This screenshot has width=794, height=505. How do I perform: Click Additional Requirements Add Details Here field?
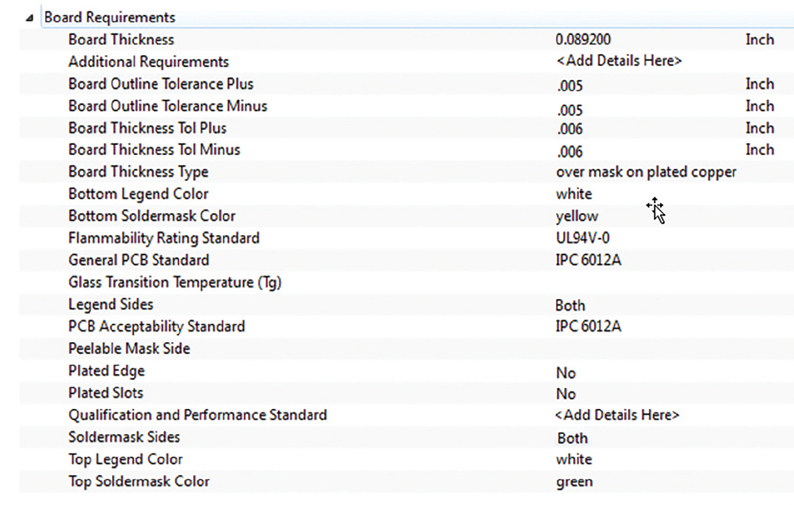pos(619,61)
